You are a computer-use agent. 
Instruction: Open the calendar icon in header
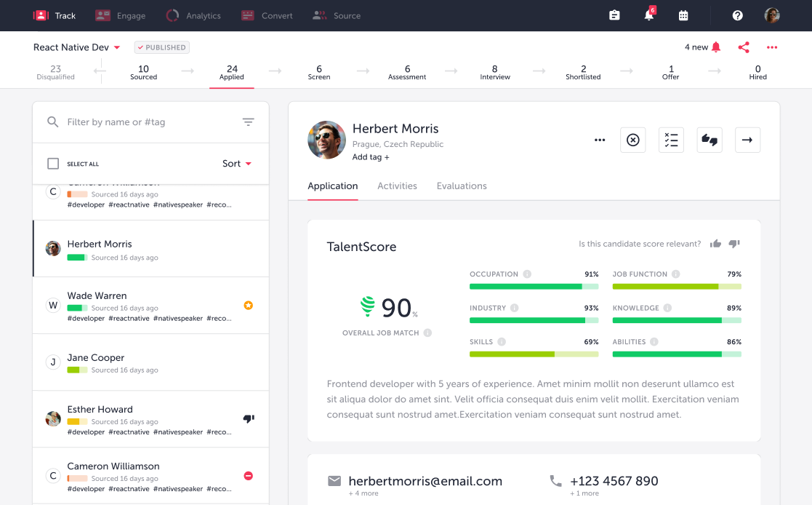click(x=683, y=15)
